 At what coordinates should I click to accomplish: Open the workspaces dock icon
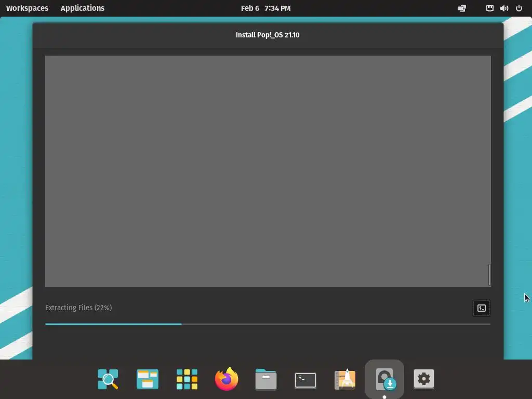[147, 379]
